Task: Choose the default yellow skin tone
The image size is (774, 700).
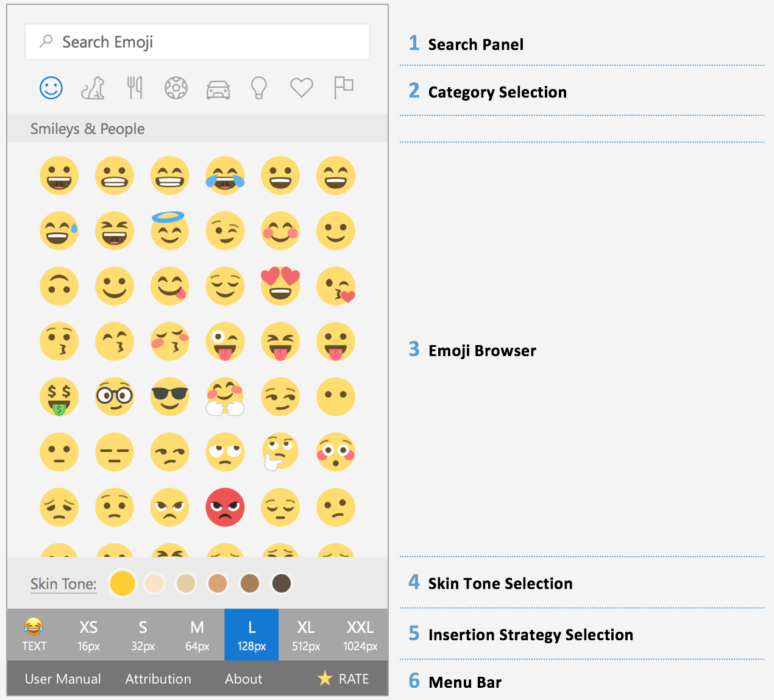Action: coord(122,584)
